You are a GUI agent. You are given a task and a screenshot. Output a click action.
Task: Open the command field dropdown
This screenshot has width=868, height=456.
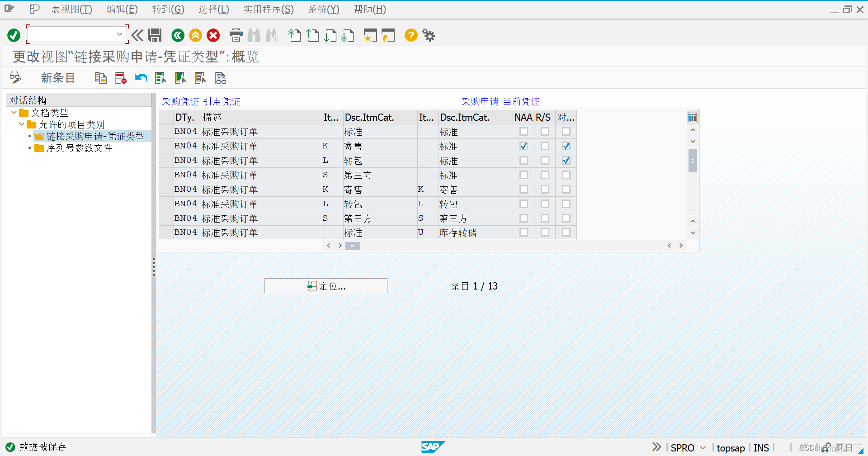pos(120,34)
